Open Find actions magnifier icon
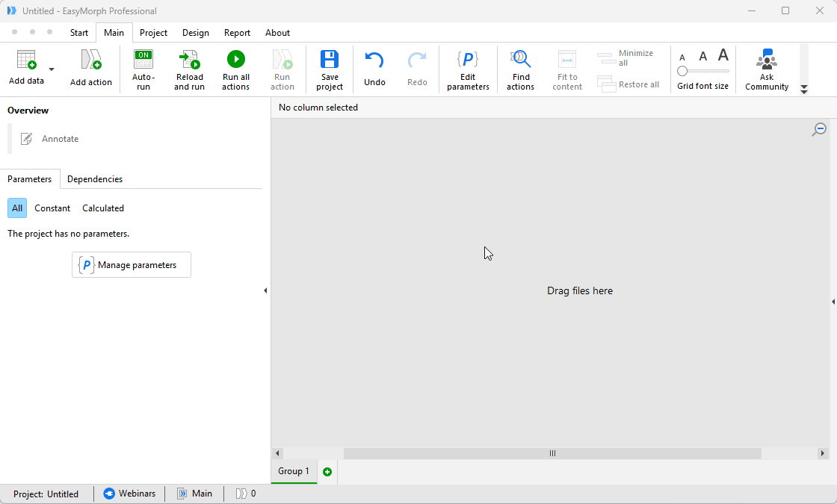The image size is (837, 504). 520,60
